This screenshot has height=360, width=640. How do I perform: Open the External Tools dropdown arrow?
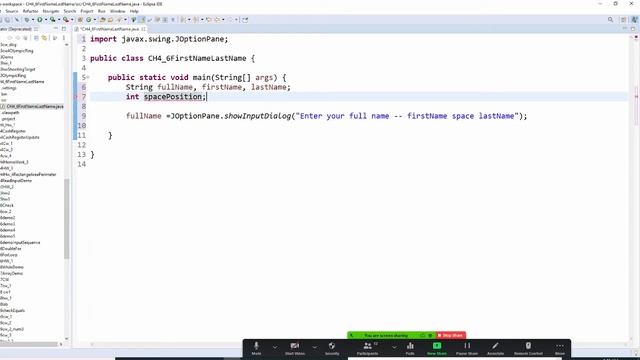[72, 20]
